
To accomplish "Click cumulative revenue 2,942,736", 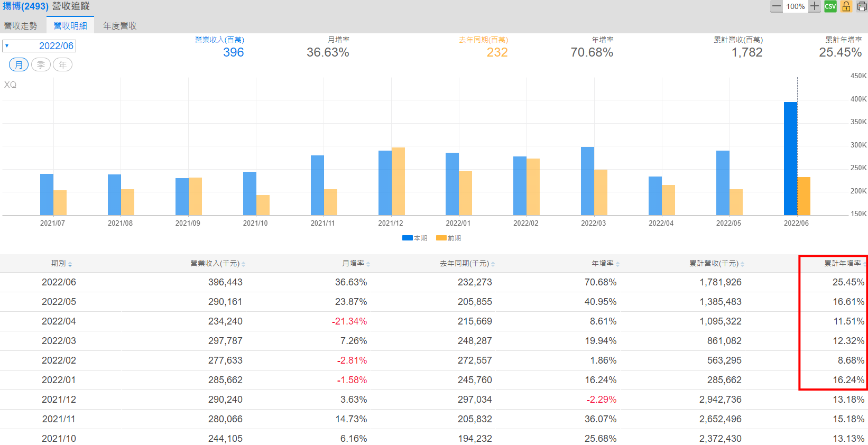I will [x=721, y=400].
